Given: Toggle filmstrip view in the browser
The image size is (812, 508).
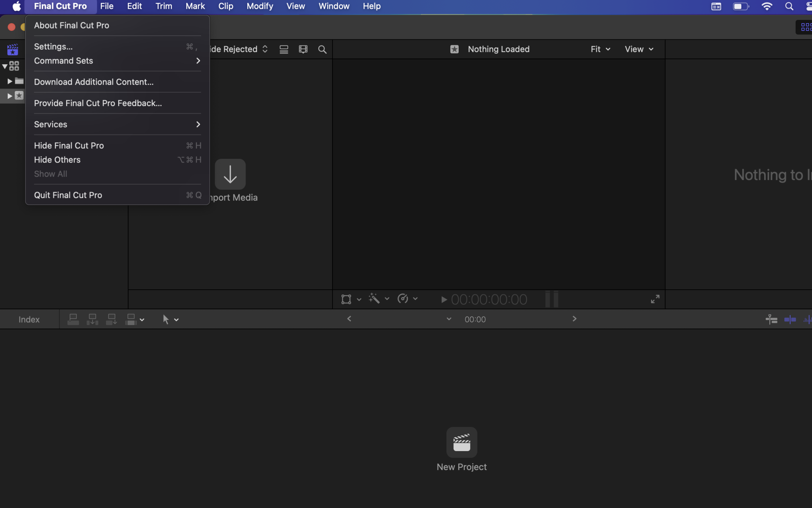Looking at the screenshot, I should (x=303, y=49).
